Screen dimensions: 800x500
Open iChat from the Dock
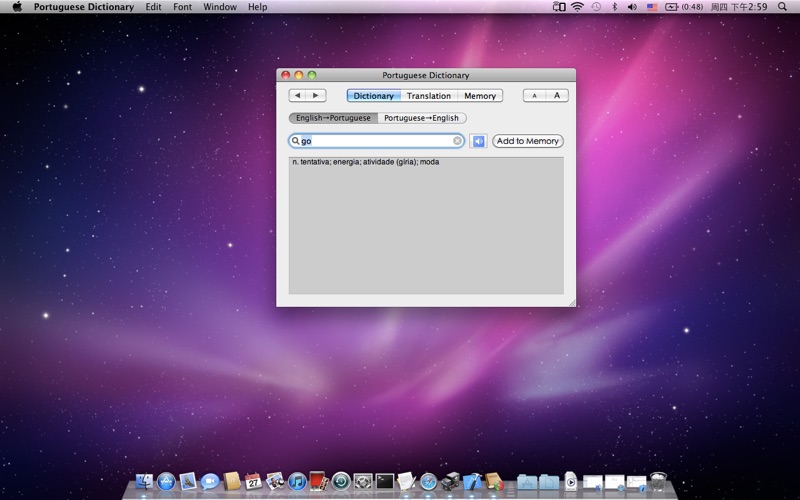210,481
